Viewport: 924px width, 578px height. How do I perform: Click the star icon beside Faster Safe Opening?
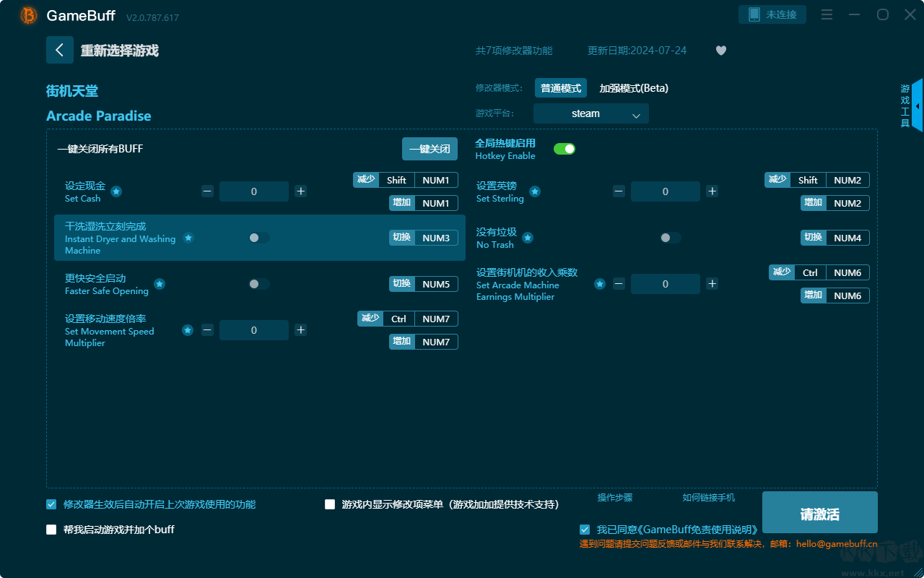160,284
